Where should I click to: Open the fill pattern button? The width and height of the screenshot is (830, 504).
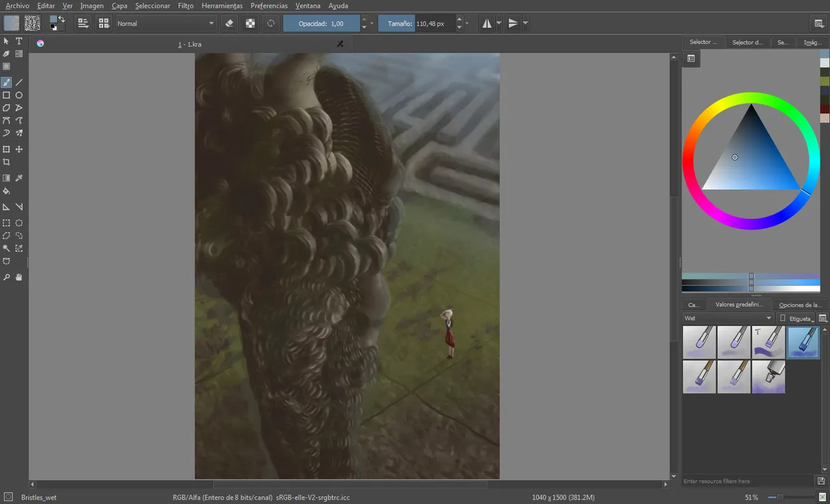(32, 23)
